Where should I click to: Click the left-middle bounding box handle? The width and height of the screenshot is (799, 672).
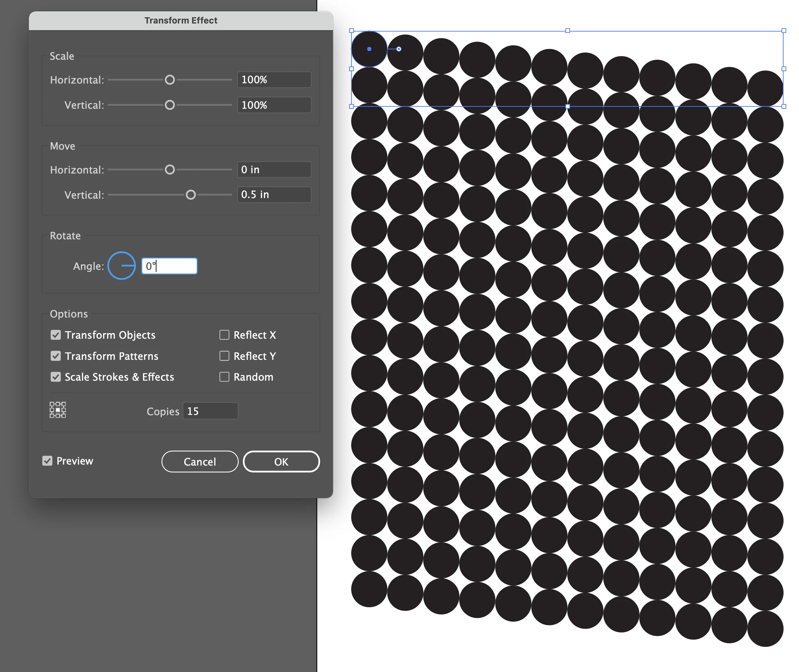tap(351, 69)
